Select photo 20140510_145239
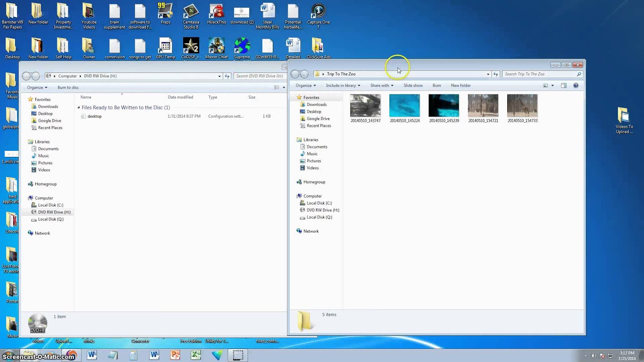 pyautogui.click(x=444, y=109)
